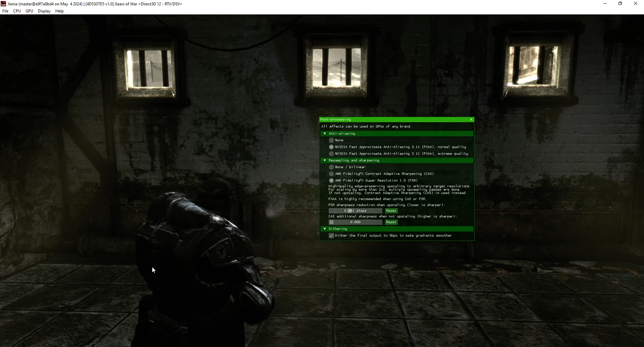Close the Post-processing panel
The image size is (644, 347).
click(x=471, y=119)
